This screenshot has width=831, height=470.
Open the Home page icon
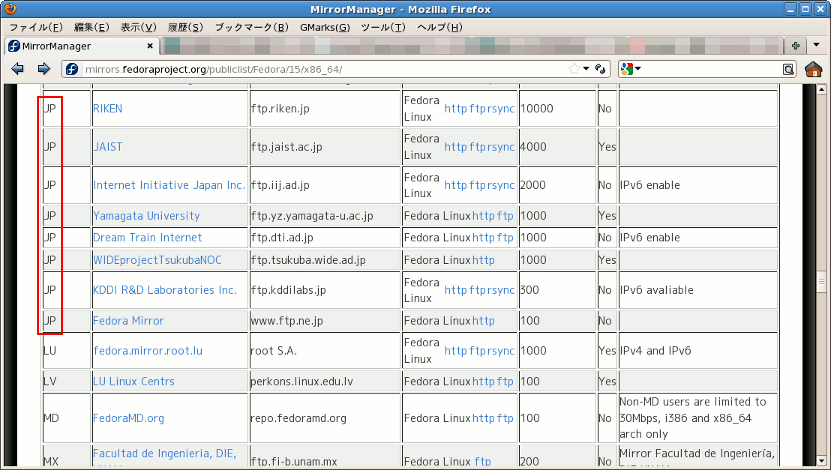[x=813, y=69]
